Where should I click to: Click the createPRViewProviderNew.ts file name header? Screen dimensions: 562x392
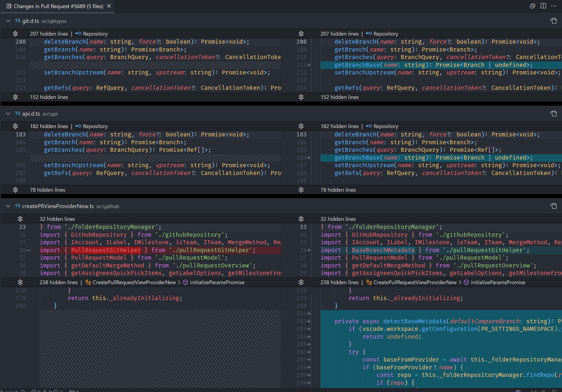(58, 206)
